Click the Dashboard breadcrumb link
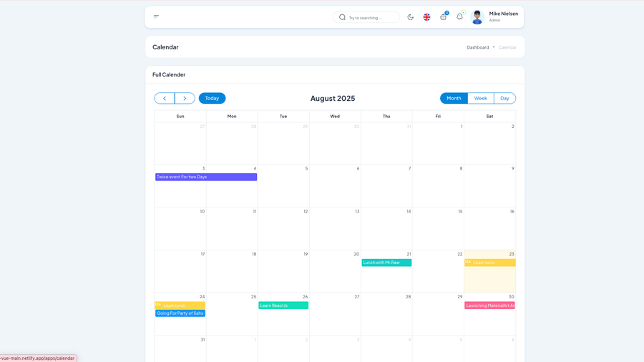Image resolution: width=644 pixels, height=362 pixels. pyautogui.click(x=478, y=47)
